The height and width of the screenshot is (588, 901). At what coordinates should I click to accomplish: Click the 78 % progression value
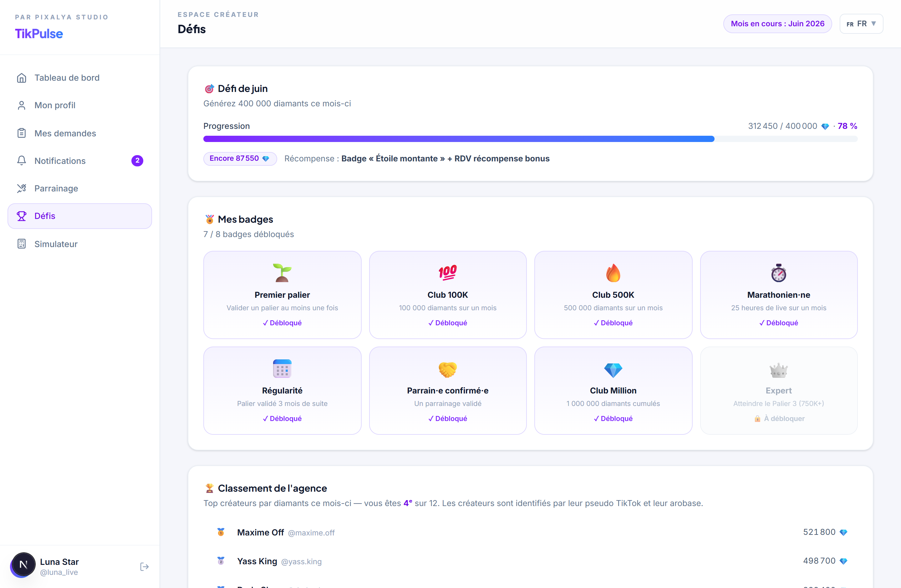pyautogui.click(x=847, y=126)
